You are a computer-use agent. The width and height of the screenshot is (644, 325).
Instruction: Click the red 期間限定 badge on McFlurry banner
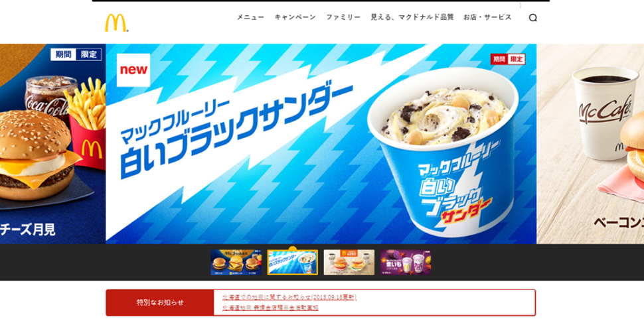pos(508,59)
